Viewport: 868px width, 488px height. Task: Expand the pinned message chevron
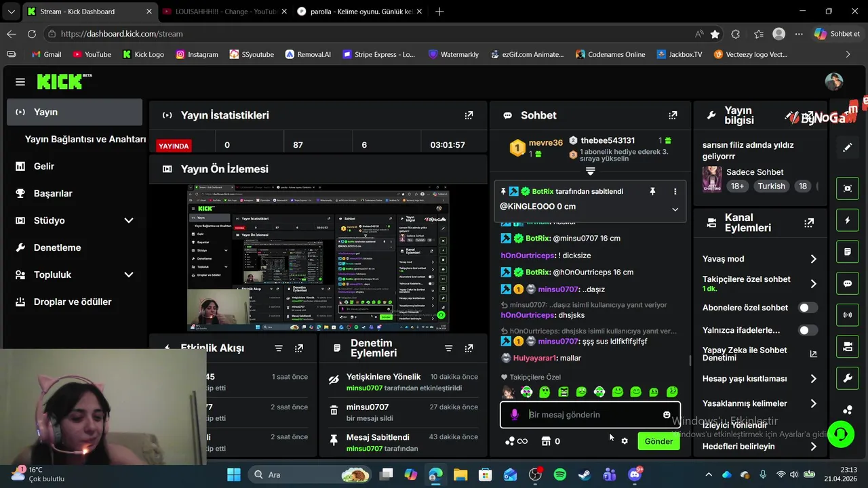pos(675,209)
